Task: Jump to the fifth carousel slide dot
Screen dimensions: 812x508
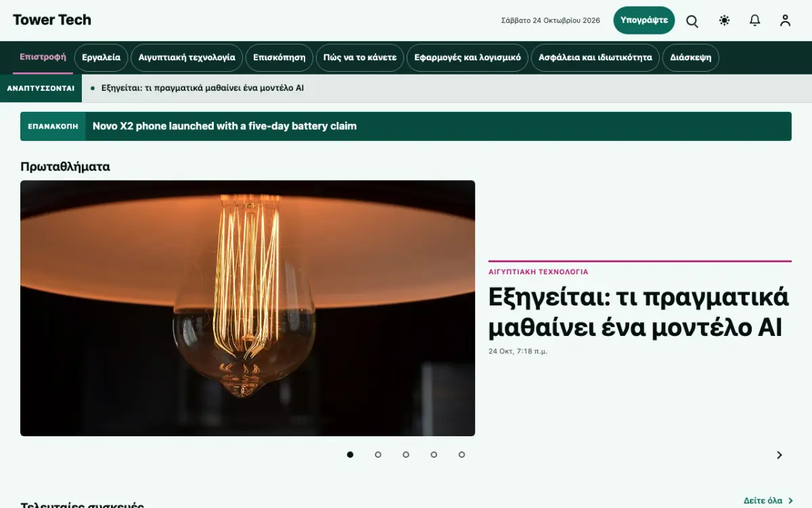Action: point(461,454)
